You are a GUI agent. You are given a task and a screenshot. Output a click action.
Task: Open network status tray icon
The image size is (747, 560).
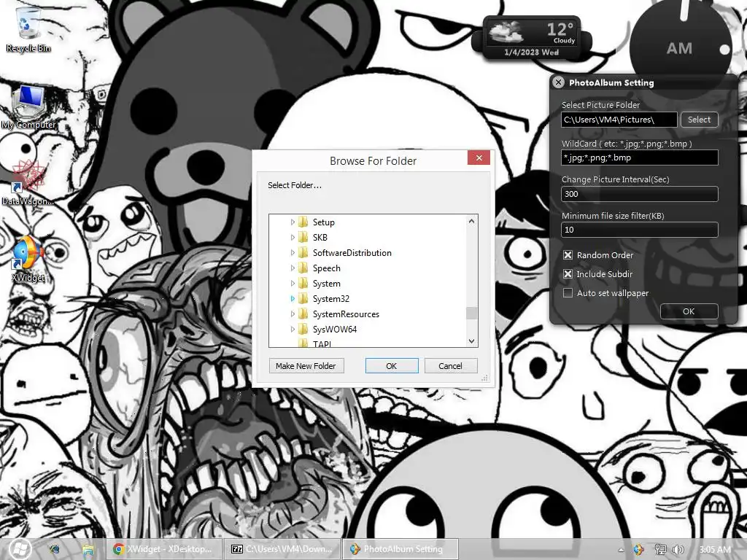click(x=660, y=550)
